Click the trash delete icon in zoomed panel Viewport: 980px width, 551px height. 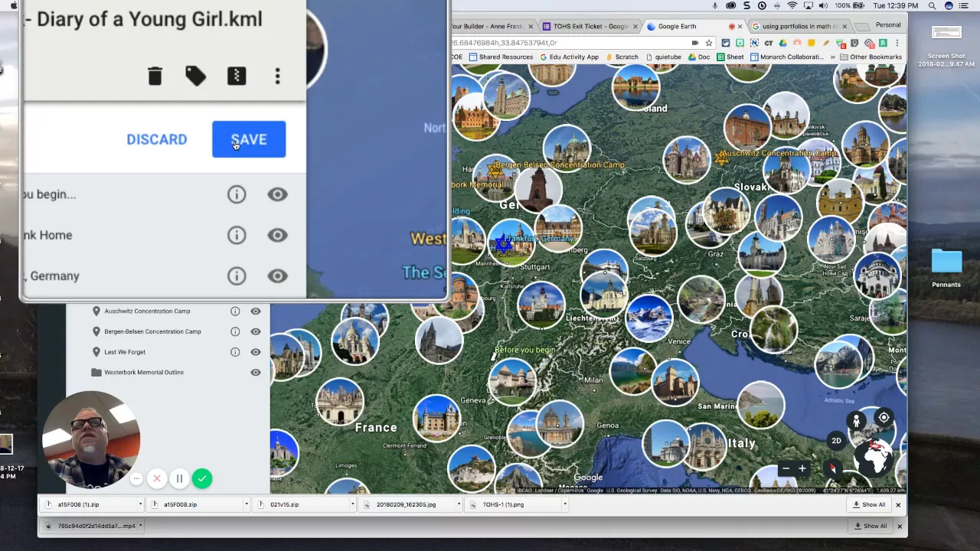tap(155, 76)
